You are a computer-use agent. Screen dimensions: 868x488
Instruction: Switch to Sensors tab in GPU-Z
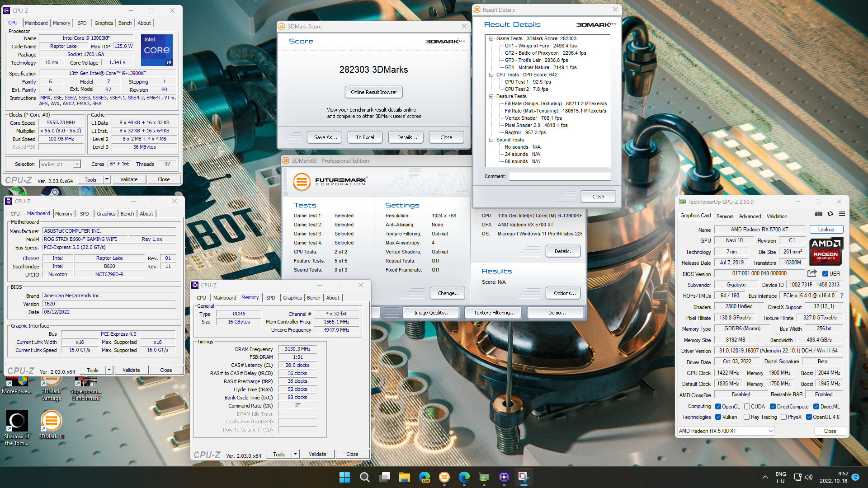click(x=725, y=216)
